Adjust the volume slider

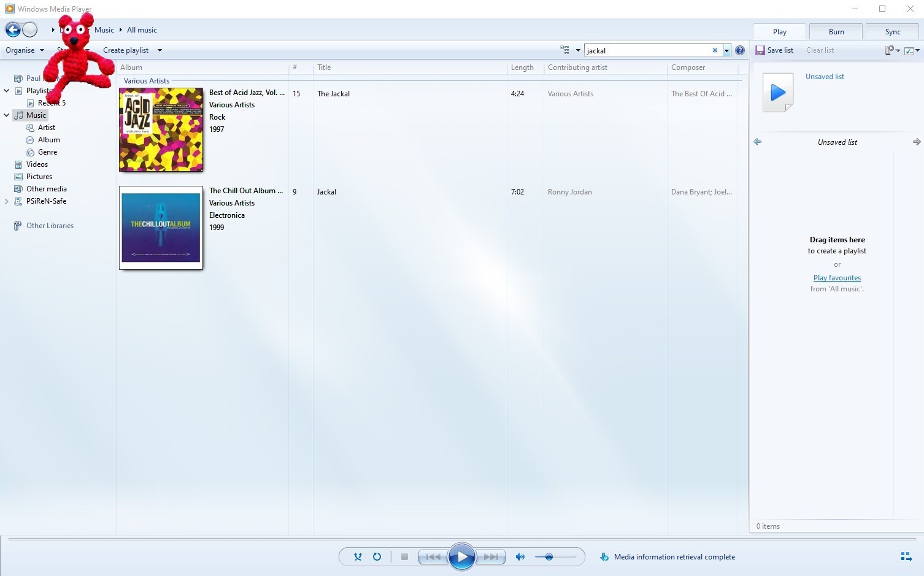click(x=555, y=557)
